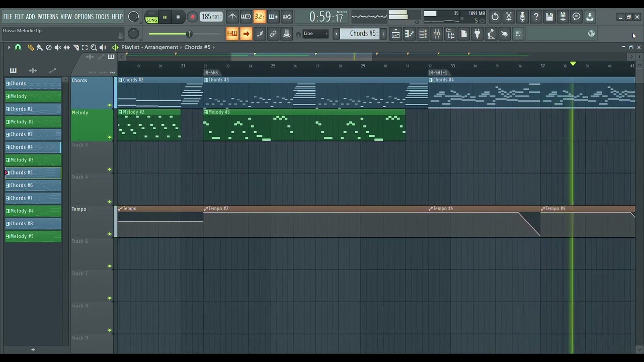Pause playback
The image size is (644, 362).
(165, 17)
